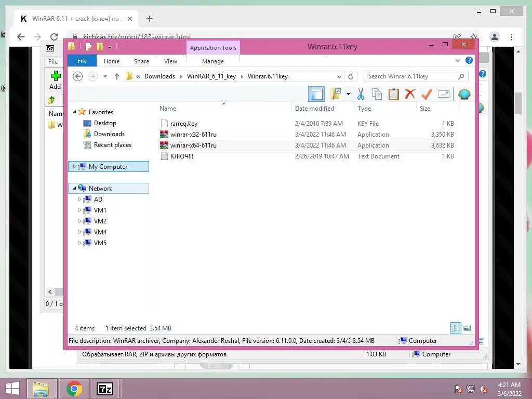Open the dropdown arrow beside folder options icon
The height and width of the screenshot is (399, 532).
[x=348, y=94]
